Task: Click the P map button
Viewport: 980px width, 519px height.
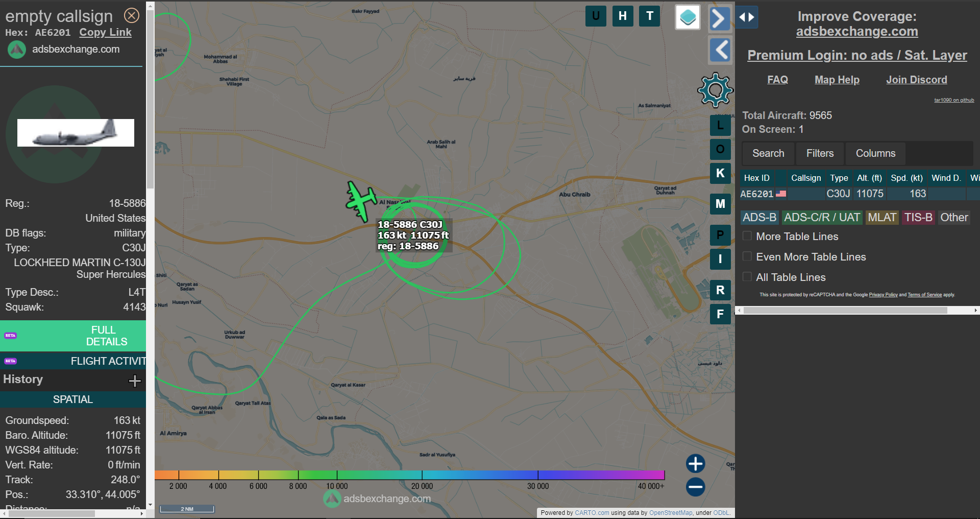Action: 720,235
